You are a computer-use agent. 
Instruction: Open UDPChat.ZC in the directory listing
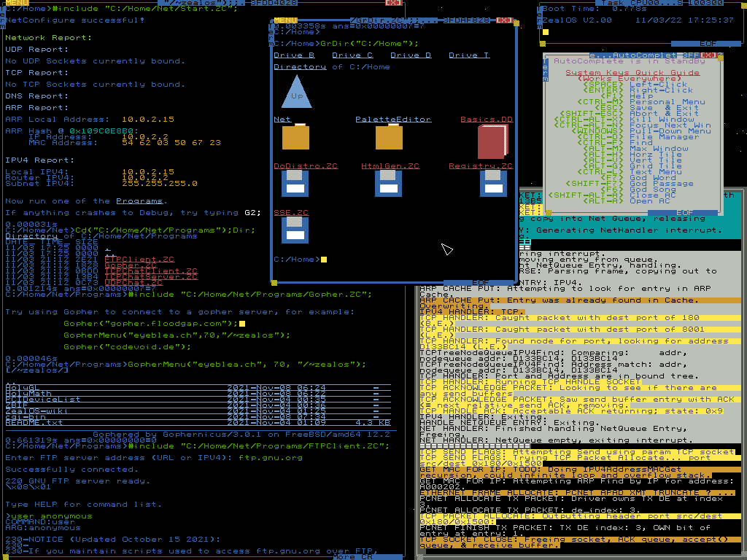134,282
